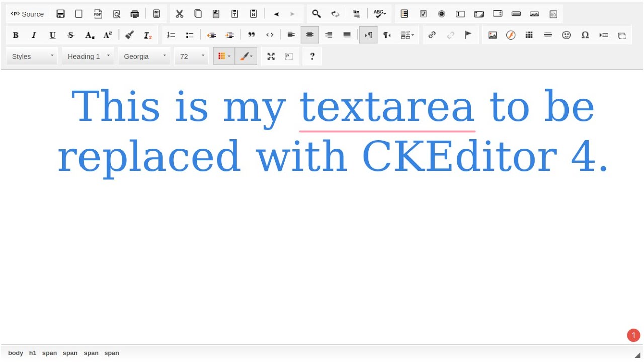Create a New Page document
The height and width of the screenshot is (362, 644).
click(x=79, y=14)
